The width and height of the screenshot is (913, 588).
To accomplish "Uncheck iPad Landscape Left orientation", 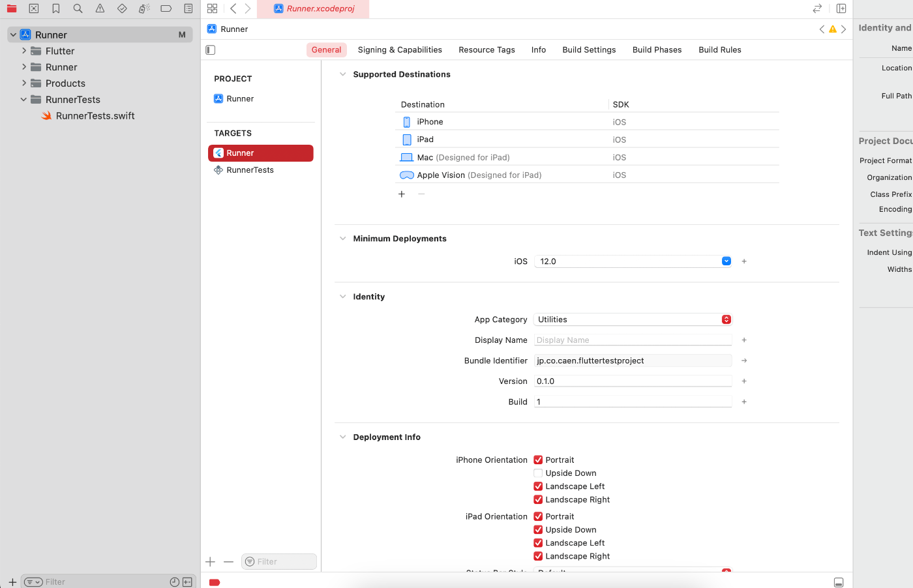I will point(538,543).
